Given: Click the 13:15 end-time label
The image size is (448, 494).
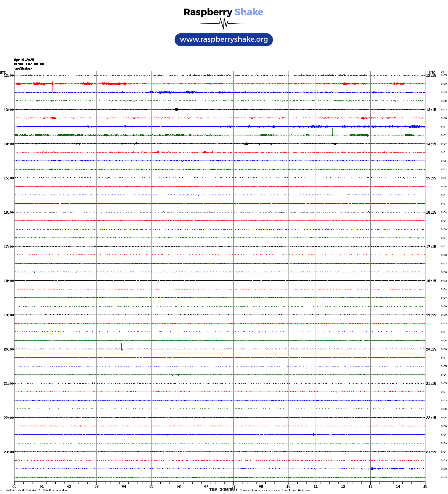Looking at the screenshot, I should pyautogui.click(x=431, y=110).
